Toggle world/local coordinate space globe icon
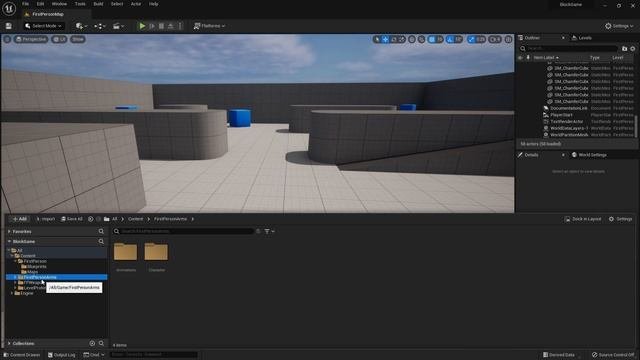Screen dimensions: 640x360 412,39
